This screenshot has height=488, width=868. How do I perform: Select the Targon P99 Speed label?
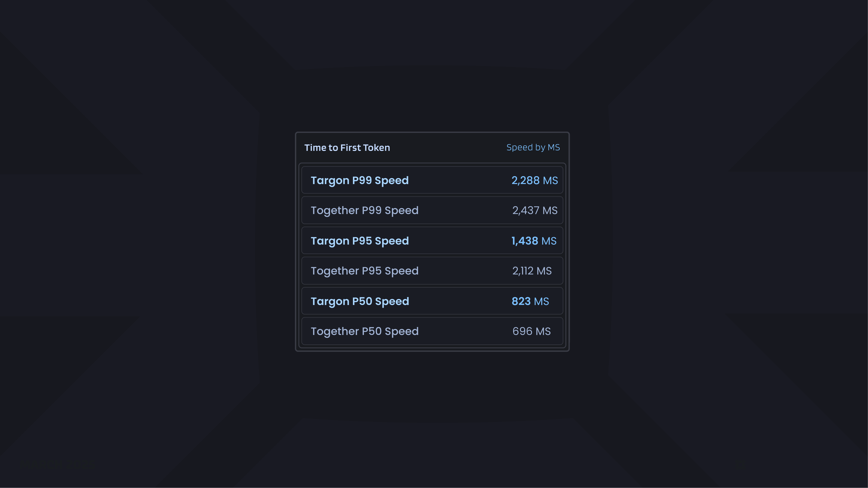point(359,180)
